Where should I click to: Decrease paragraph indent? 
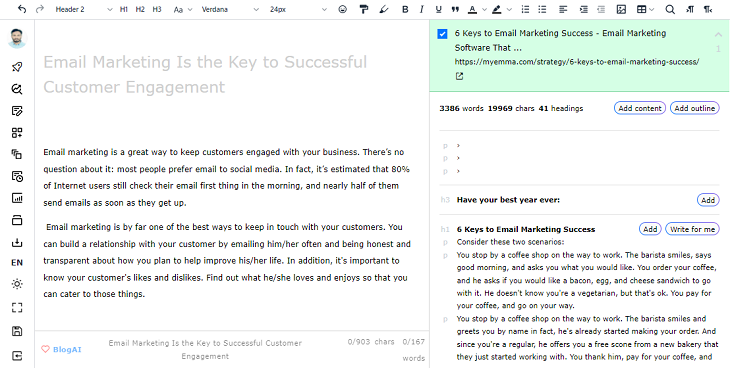coord(601,9)
